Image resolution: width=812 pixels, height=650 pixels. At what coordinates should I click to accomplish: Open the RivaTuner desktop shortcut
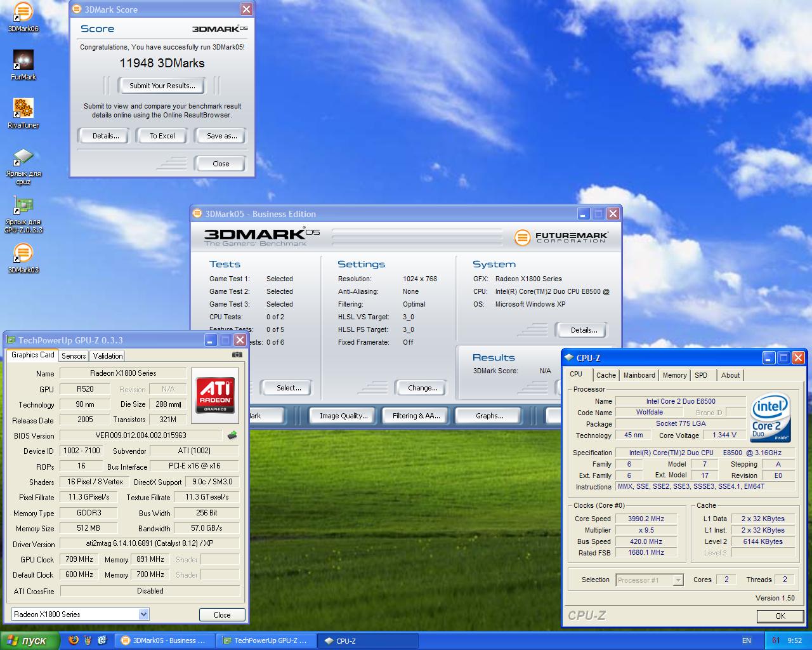(x=23, y=114)
